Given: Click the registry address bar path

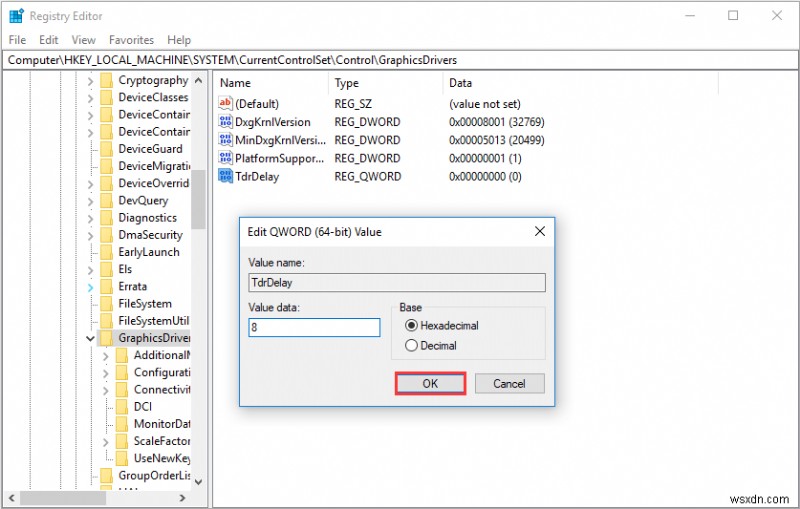Looking at the screenshot, I should 232,60.
